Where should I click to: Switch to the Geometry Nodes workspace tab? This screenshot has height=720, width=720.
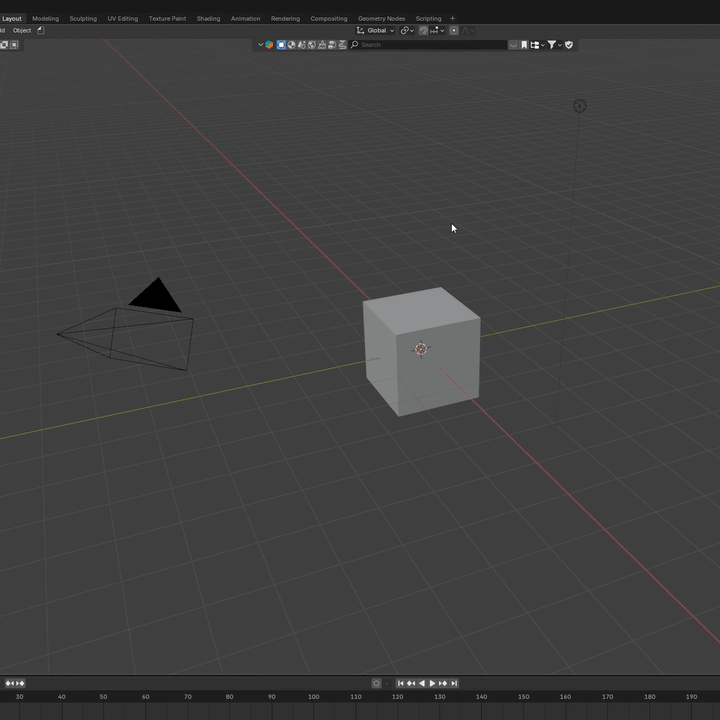pos(381,18)
